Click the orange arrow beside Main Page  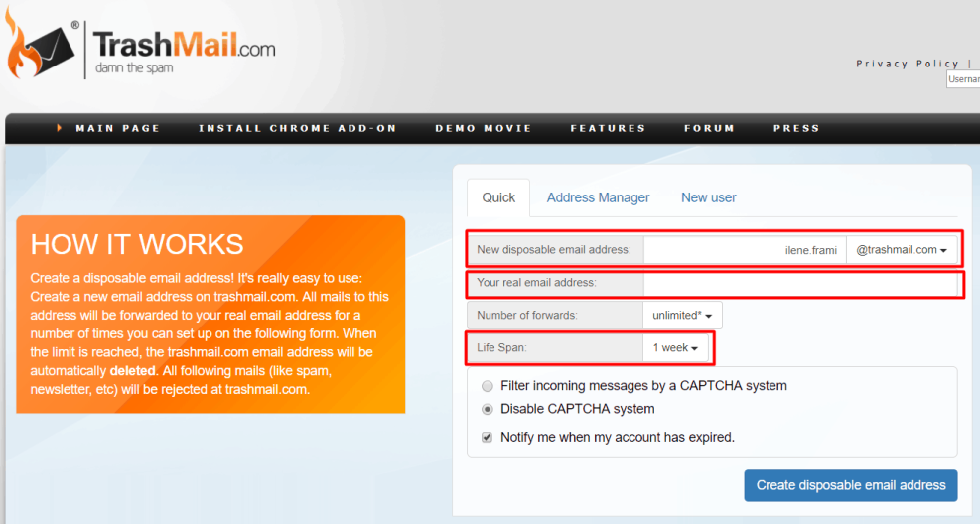tap(60, 128)
